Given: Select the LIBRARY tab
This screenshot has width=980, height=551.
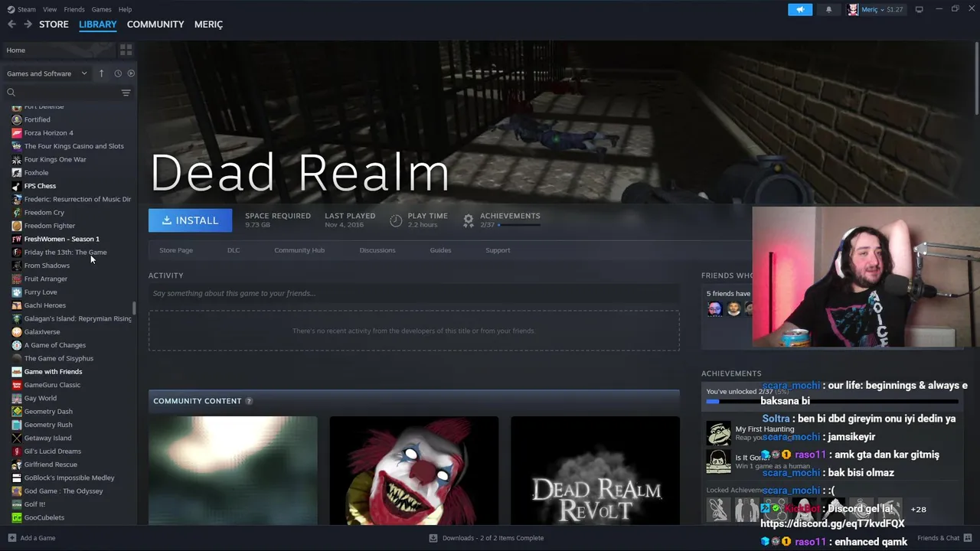Looking at the screenshot, I should point(98,24).
